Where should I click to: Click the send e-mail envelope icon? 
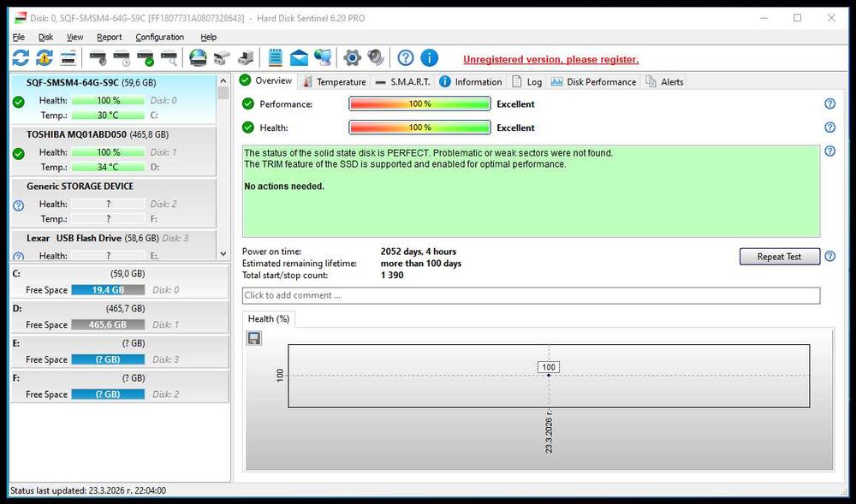coord(299,57)
